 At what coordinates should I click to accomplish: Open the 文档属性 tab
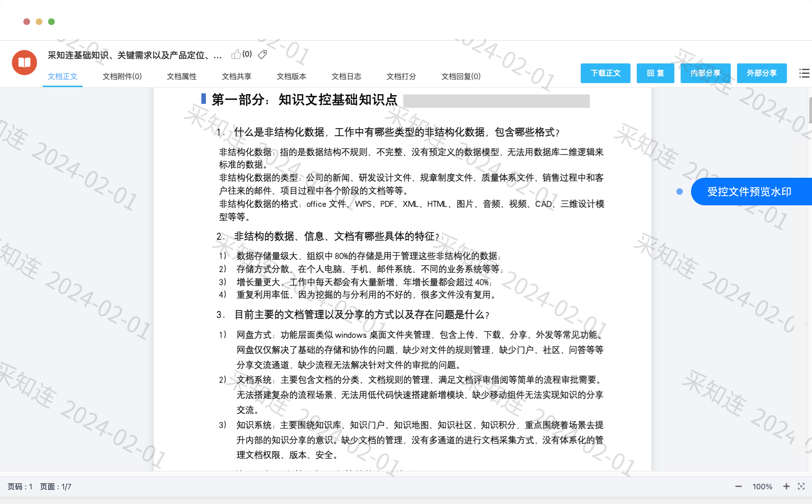(x=181, y=76)
